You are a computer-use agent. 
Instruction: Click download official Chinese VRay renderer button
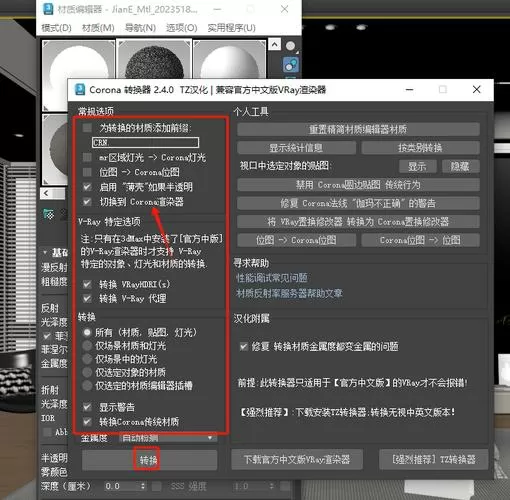tap(297, 460)
